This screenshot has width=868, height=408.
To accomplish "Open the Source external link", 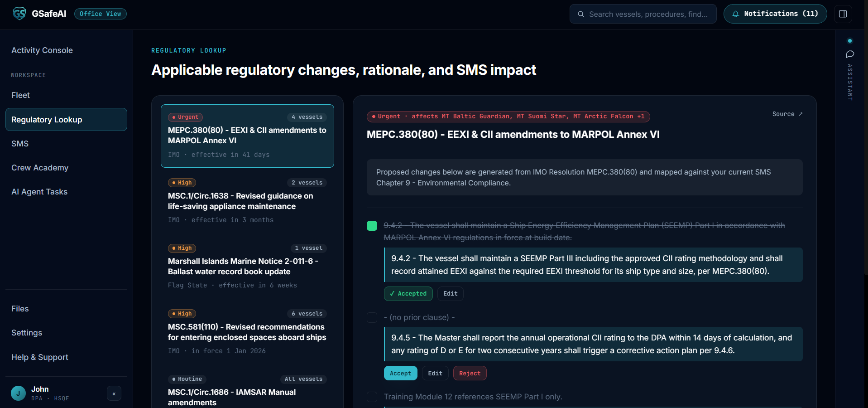I will (x=787, y=114).
